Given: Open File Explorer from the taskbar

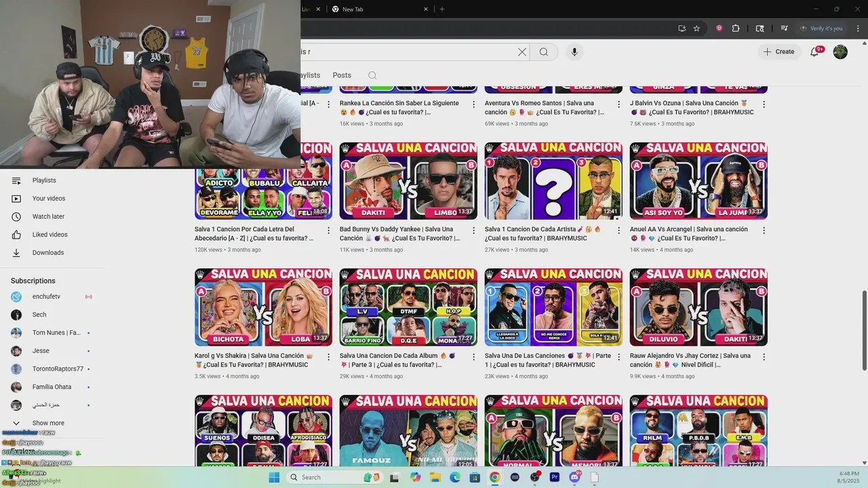Looking at the screenshot, I should coord(435,477).
